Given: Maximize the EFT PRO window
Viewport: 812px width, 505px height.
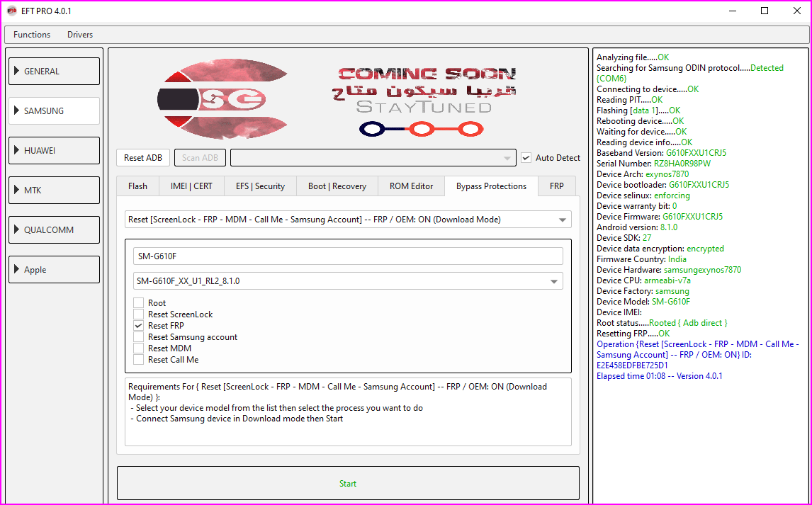Looking at the screenshot, I should (x=765, y=11).
